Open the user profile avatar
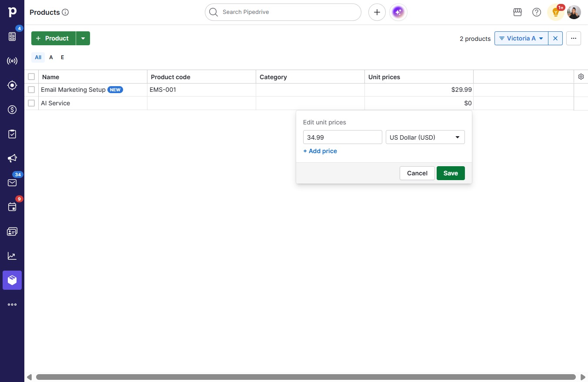Viewport: 588px width, 382px height. pos(574,12)
